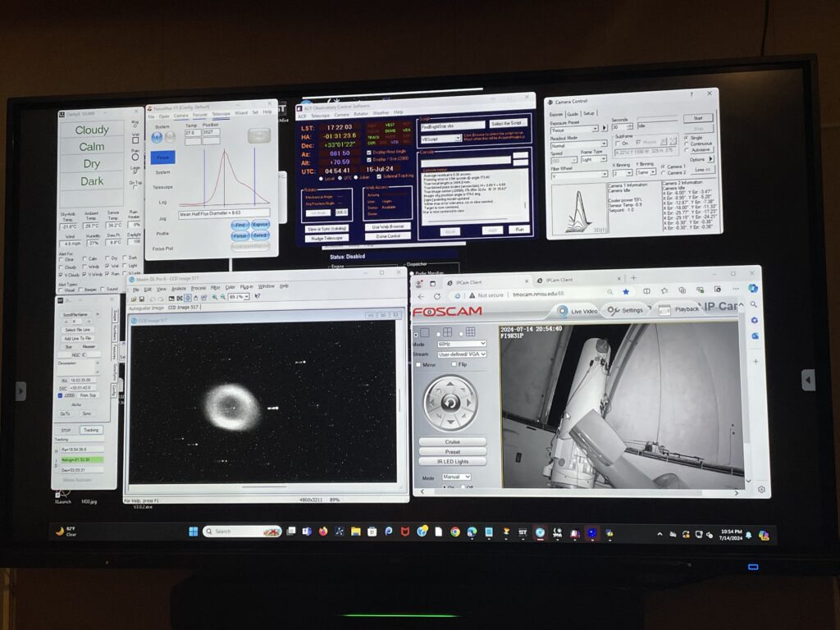This screenshot has height=630, width=840.
Task: Open Google Chrome from the taskbar
Action: (454, 532)
